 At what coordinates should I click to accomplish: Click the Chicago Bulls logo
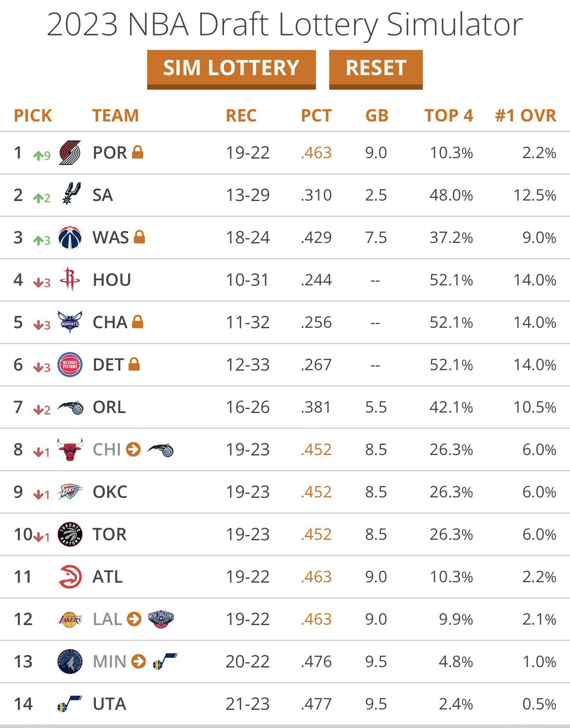click(70, 449)
